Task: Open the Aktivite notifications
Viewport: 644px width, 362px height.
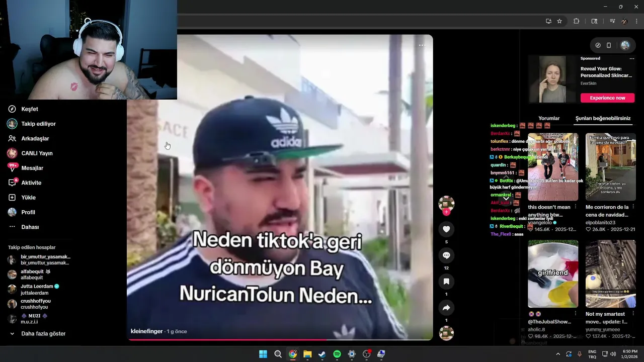Action: tap(24, 183)
